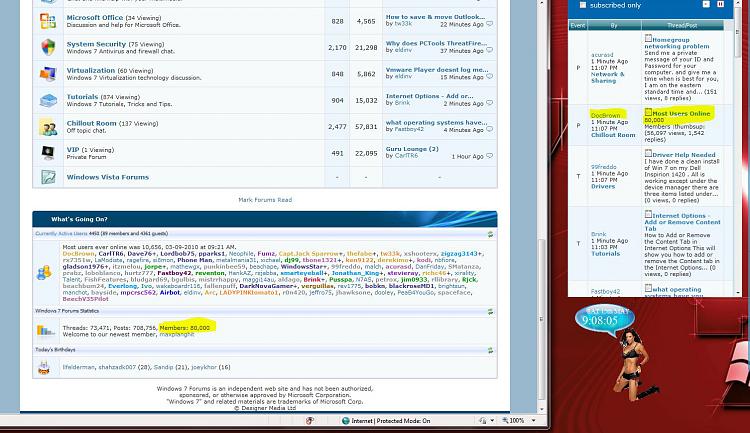
Task: Open 'Most Users Online' thread in sidebar
Action: (681, 113)
